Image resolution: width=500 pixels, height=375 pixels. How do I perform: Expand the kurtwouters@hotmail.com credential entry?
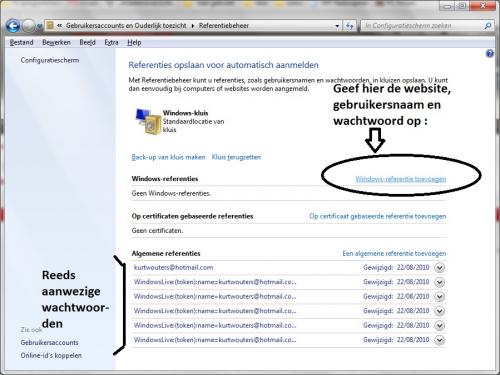[x=440, y=268]
